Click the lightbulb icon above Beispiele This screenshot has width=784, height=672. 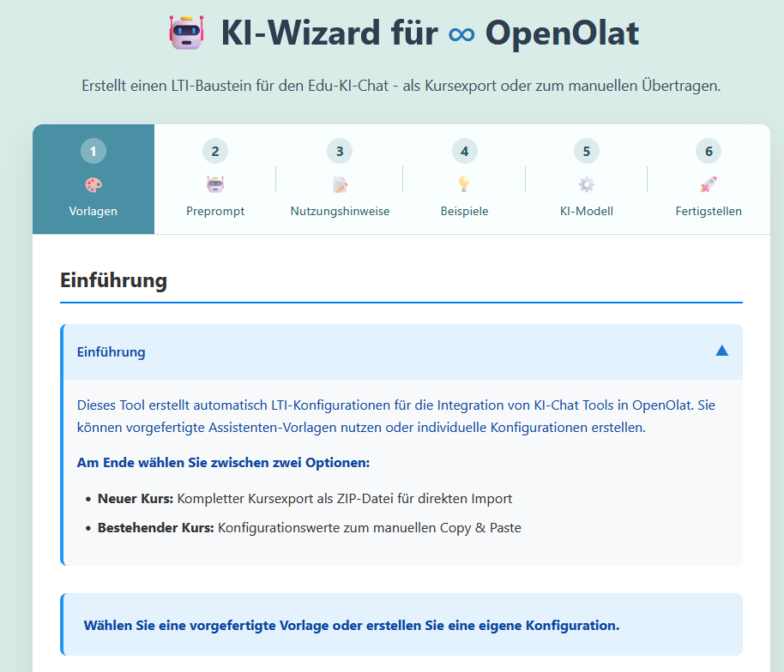[464, 184]
